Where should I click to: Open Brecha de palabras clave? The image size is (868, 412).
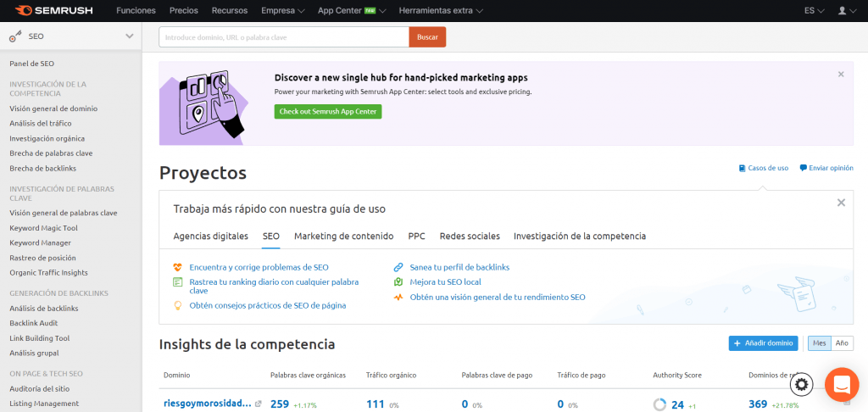[x=51, y=153]
